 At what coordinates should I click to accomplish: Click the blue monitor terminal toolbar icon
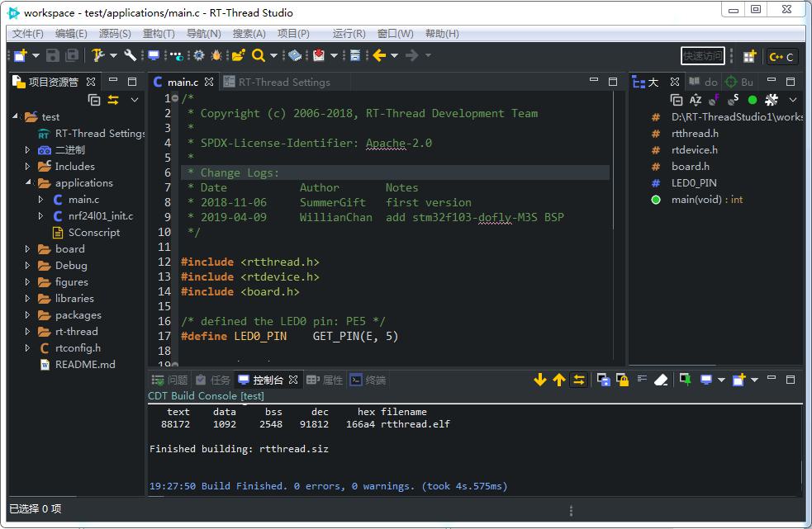154,55
